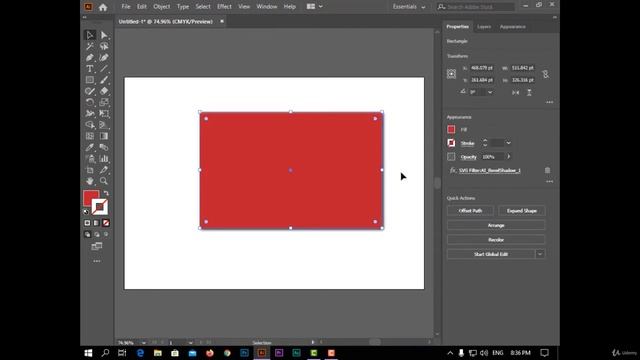
Task: Select the Slice tool
Action: pyautogui.click(x=104, y=170)
